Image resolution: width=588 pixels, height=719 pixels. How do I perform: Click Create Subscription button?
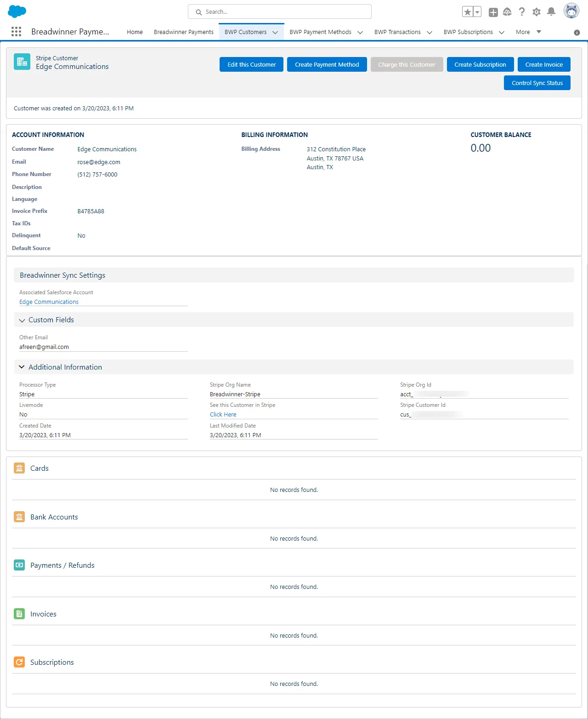point(480,64)
